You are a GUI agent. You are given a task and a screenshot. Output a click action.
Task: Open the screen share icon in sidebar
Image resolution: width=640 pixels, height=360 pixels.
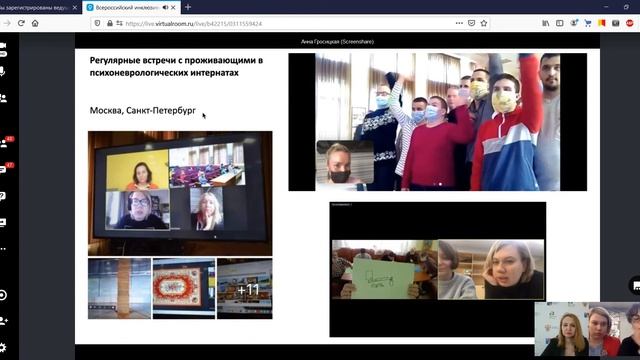(3, 222)
